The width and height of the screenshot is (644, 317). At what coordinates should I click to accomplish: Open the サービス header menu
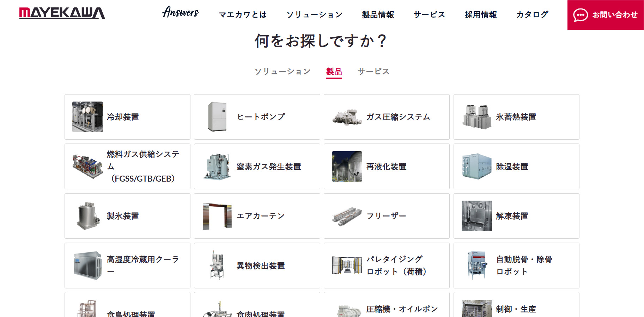click(429, 15)
